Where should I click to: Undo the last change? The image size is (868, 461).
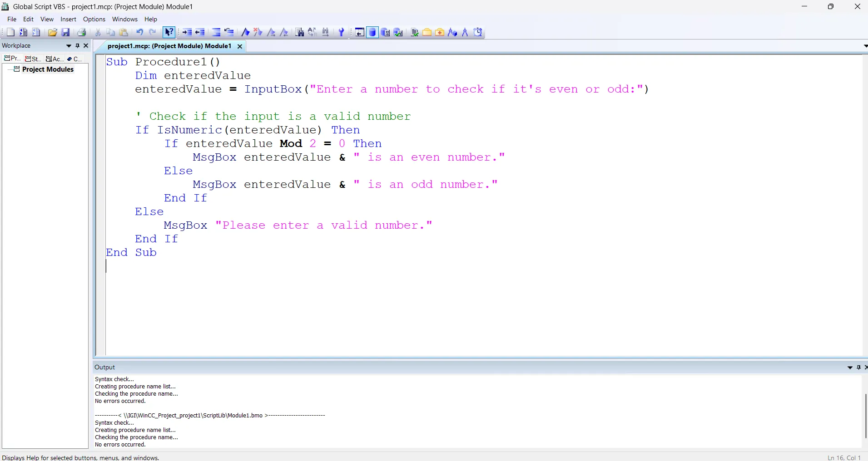point(139,32)
